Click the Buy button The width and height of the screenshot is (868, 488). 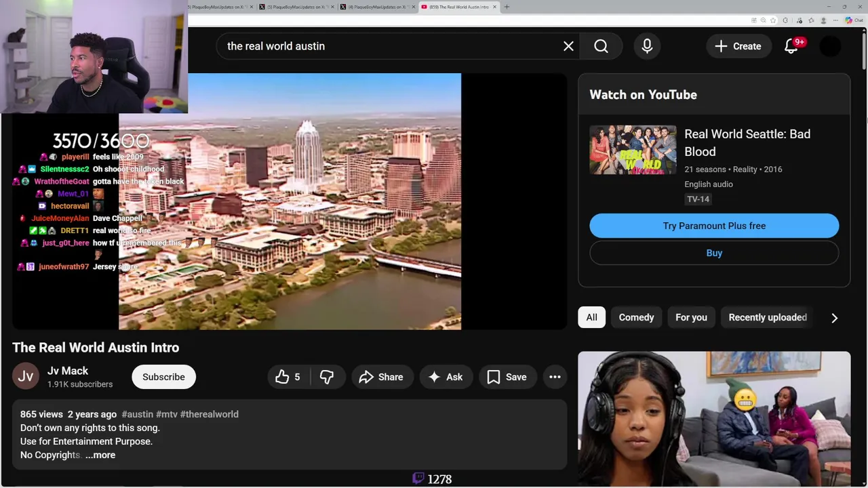(714, 253)
